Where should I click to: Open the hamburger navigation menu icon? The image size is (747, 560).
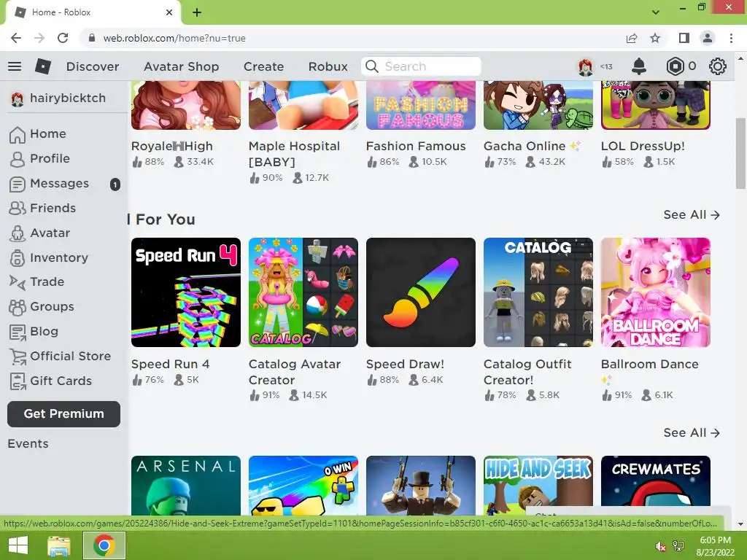pos(15,66)
